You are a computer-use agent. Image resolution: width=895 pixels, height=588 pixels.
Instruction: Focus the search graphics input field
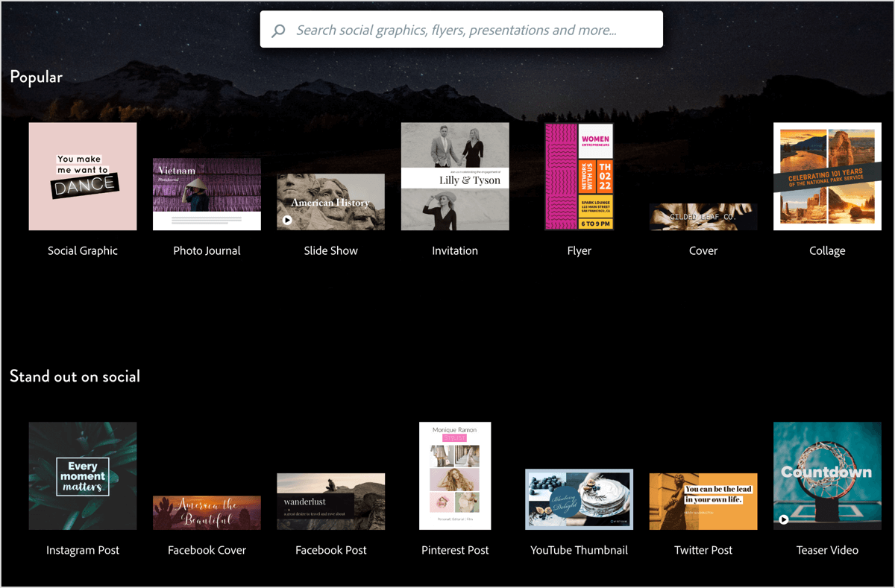[x=461, y=30]
